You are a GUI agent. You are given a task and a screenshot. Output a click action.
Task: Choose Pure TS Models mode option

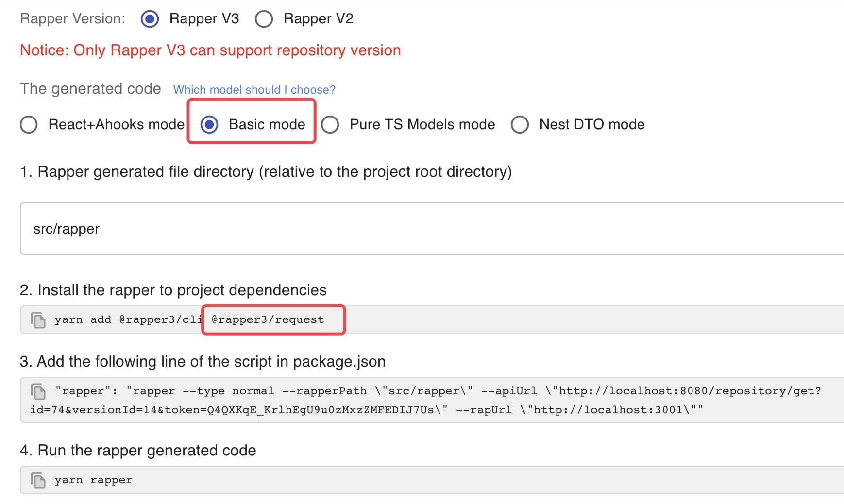(x=330, y=124)
